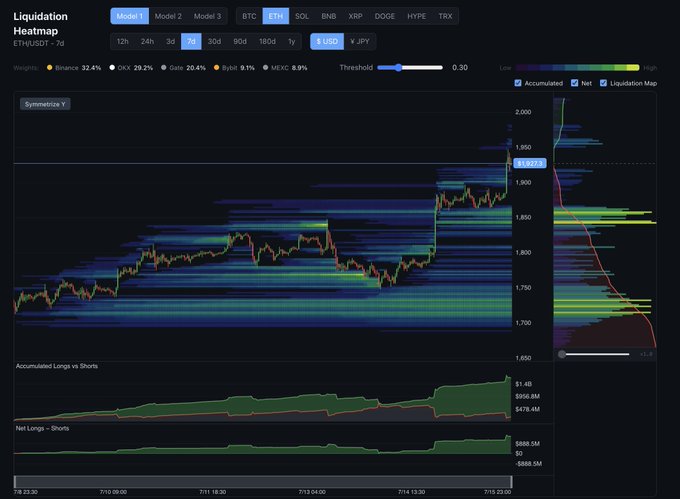Select the DOGE coin
This screenshot has width=680, height=499.
pos(385,16)
